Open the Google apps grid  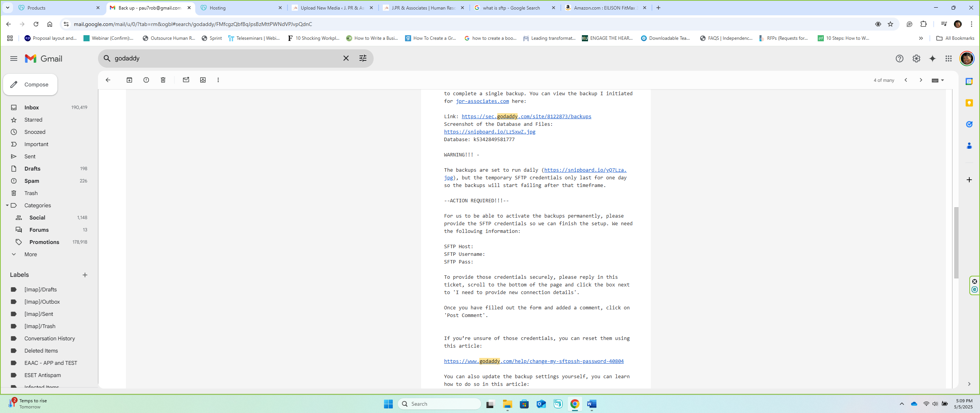(948, 59)
